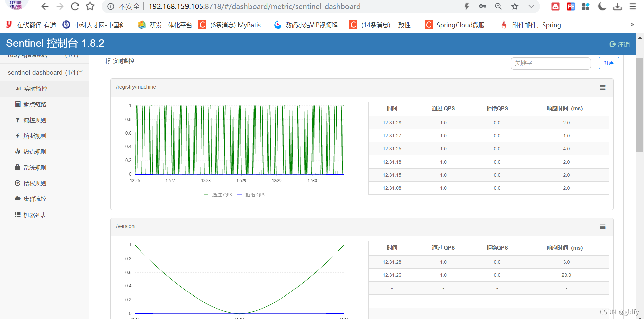
Task: Open the address bar dropdown chevron
Action: coord(531,6)
